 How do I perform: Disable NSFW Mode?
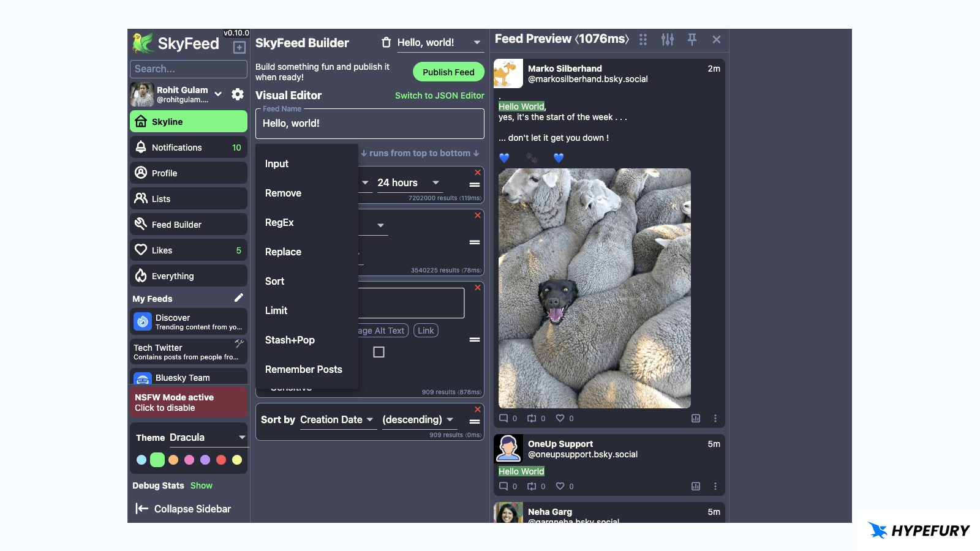[188, 402]
